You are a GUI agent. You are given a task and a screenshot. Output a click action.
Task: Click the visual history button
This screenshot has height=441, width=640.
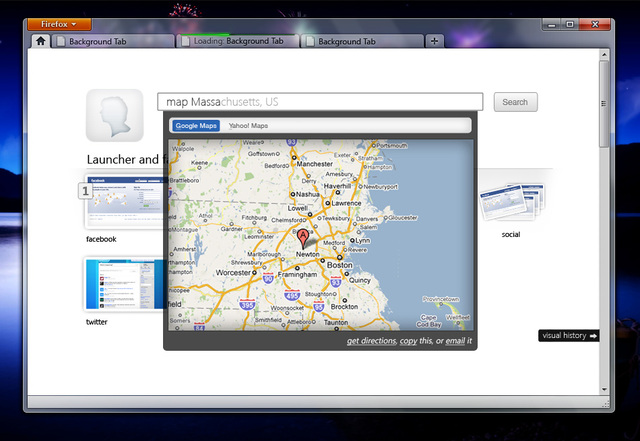click(x=569, y=336)
